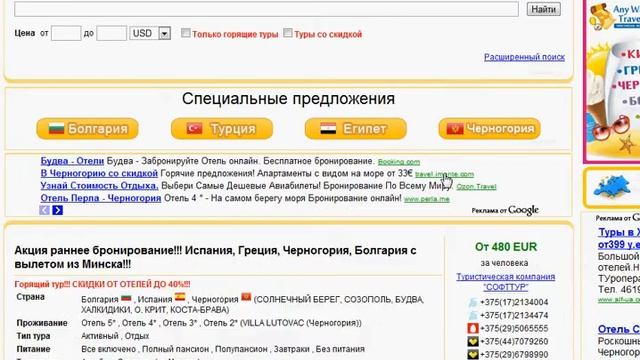Click the phone number +375(17)2134004

click(x=514, y=302)
